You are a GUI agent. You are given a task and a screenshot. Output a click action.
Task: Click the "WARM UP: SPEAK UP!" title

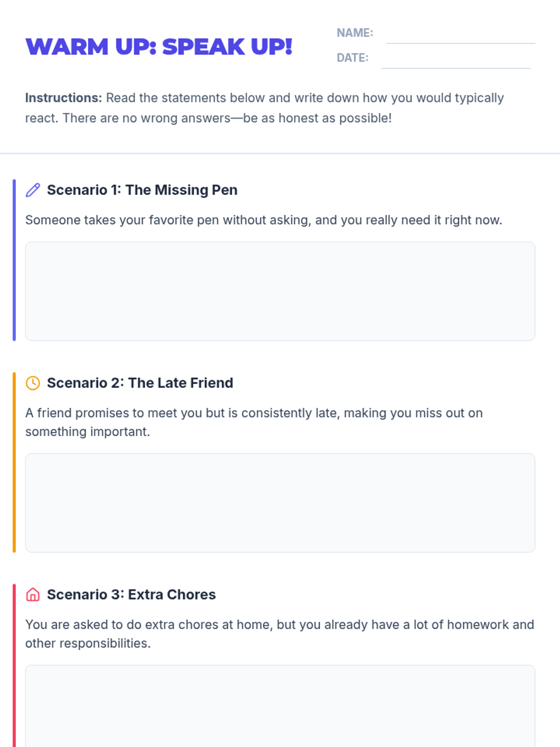coord(159,47)
